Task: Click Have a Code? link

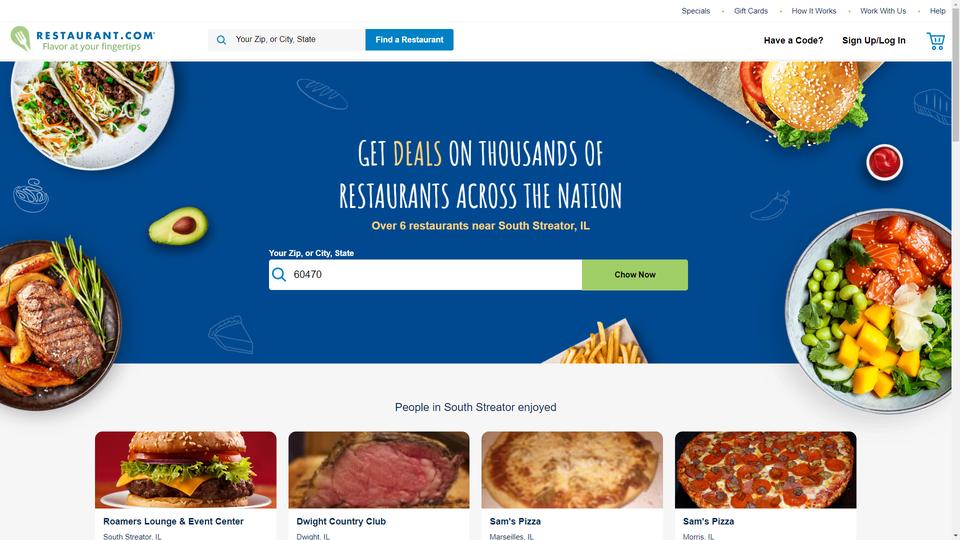Action: click(793, 40)
